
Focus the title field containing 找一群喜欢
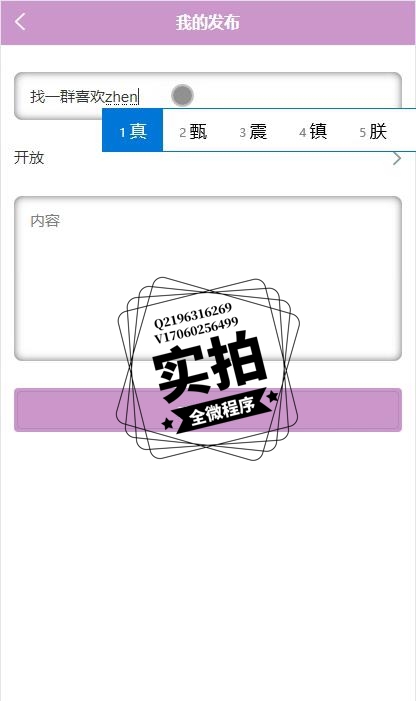point(208,96)
